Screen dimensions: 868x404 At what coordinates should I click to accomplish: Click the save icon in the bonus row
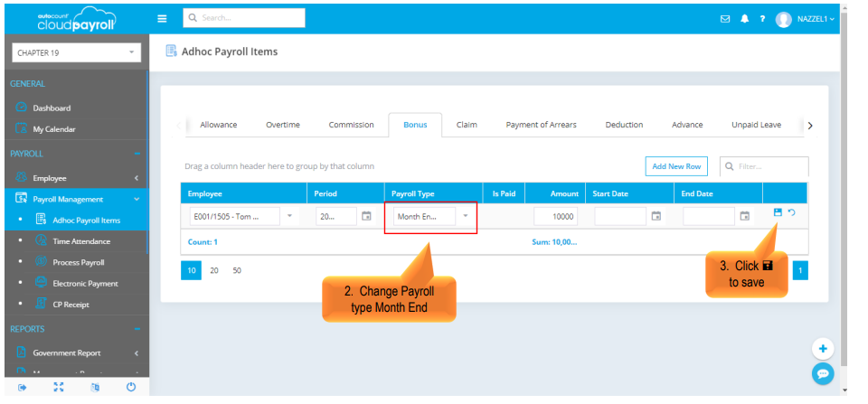pyautogui.click(x=778, y=212)
